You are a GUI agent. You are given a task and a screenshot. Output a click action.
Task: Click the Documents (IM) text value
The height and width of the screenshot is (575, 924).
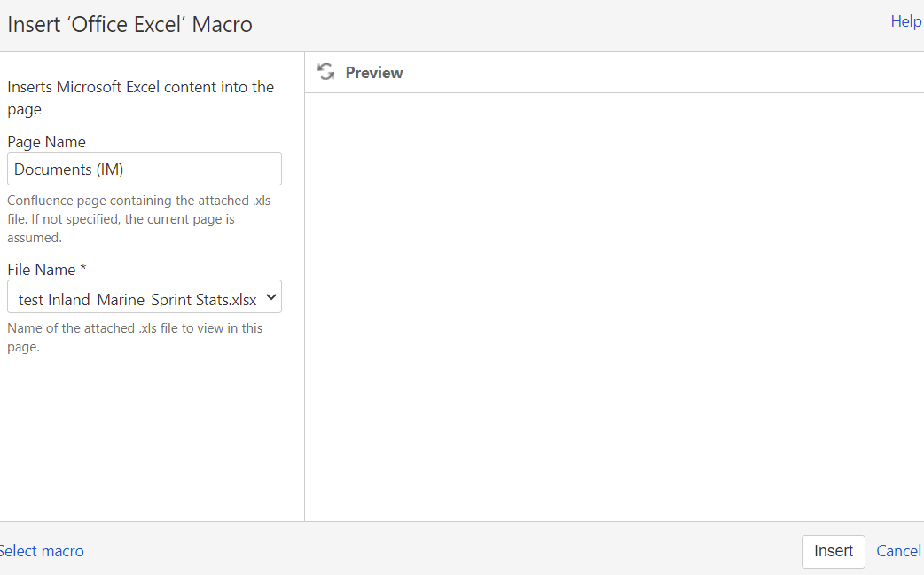[x=69, y=169]
